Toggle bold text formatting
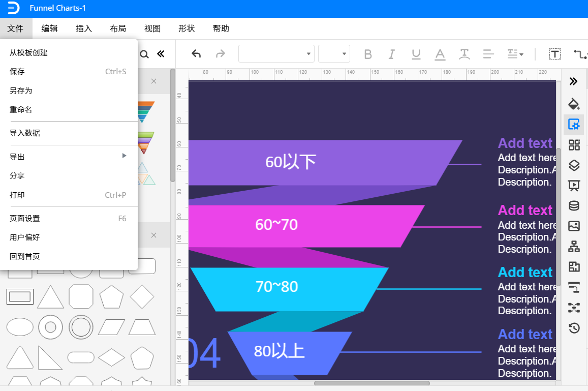The image size is (588, 391). pyautogui.click(x=368, y=54)
